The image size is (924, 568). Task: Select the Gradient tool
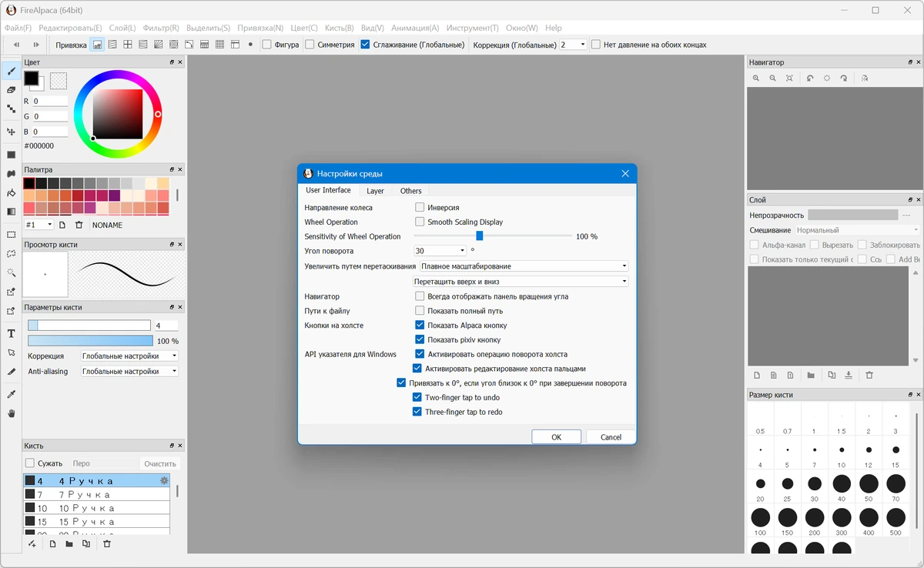11,212
